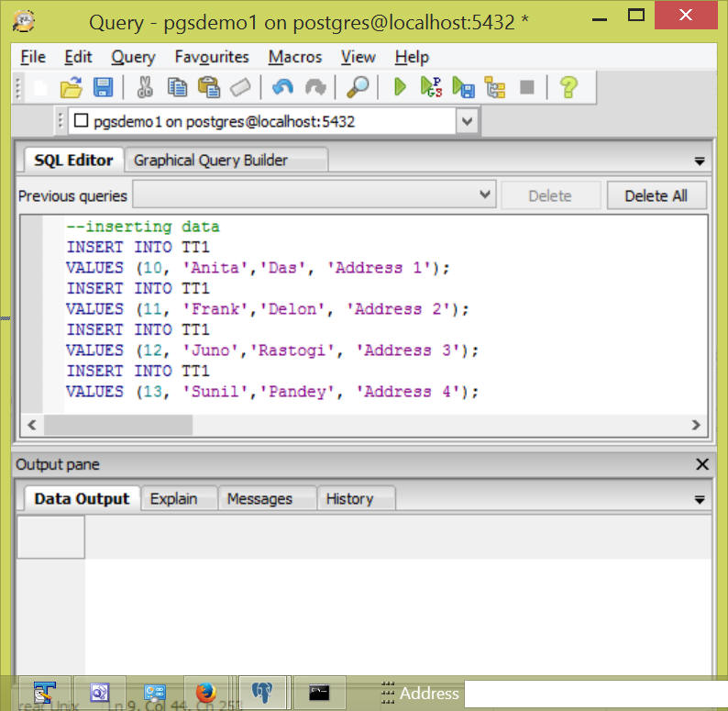Click the Undo arrow icon
The width and height of the screenshot is (728, 711).
282,87
